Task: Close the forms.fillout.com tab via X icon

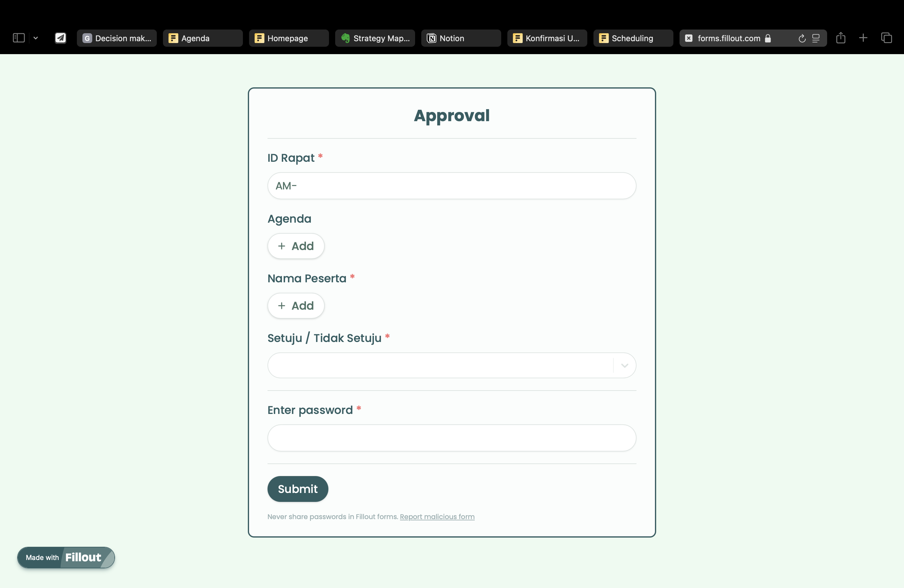Action: pos(689,38)
